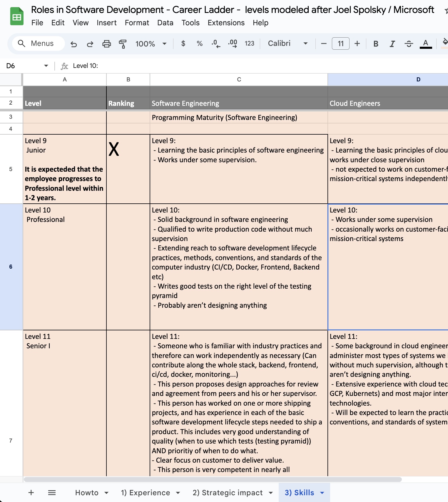Open the Insert menu
Viewport: 448px width, 502px height.
point(107,23)
